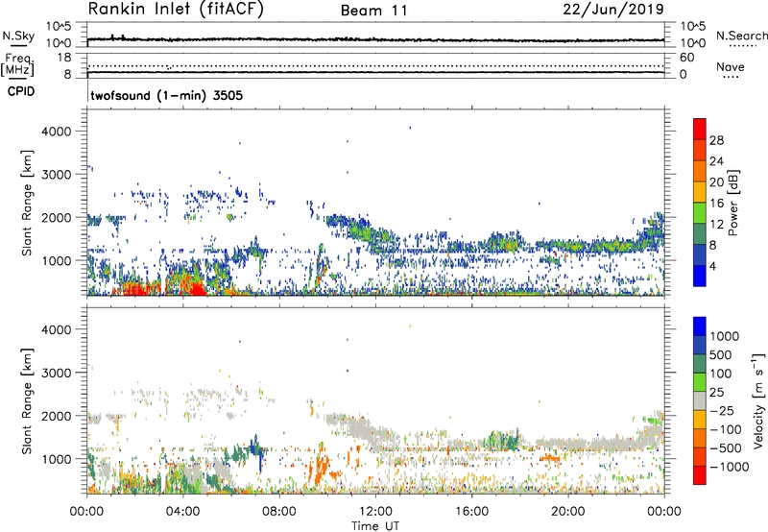Click the '-25' velocity colorbar tick
768x532 pixels.
point(722,410)
